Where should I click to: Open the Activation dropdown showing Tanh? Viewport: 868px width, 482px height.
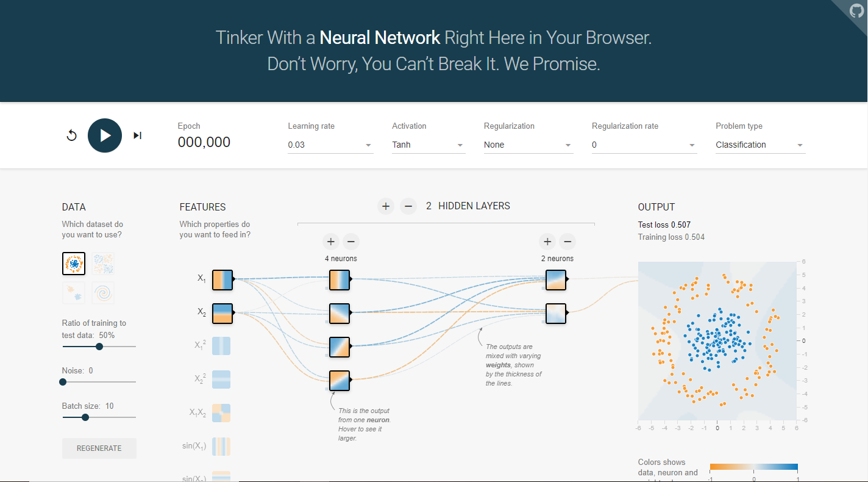coord(429,145)
